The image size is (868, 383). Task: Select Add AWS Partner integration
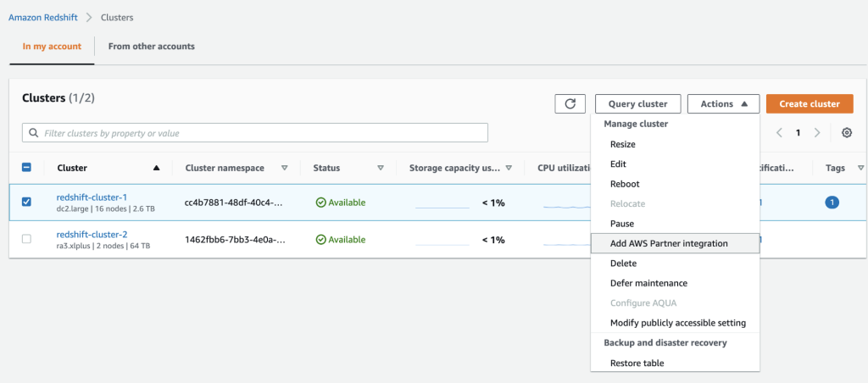click(x=676, y=243)
